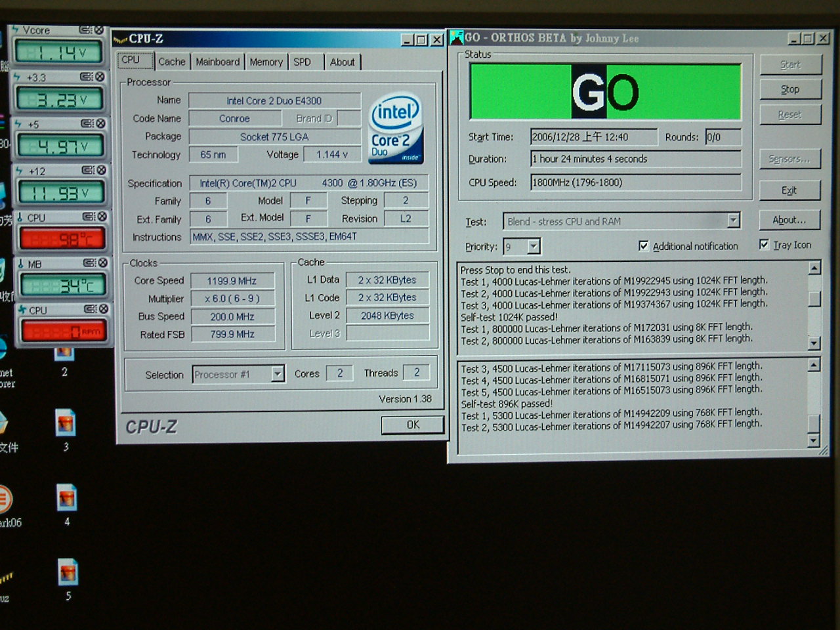Viewport: 840px width, 630px height.
Task: Click the red CPU 98°C temperature display
Action: (62, 239)
